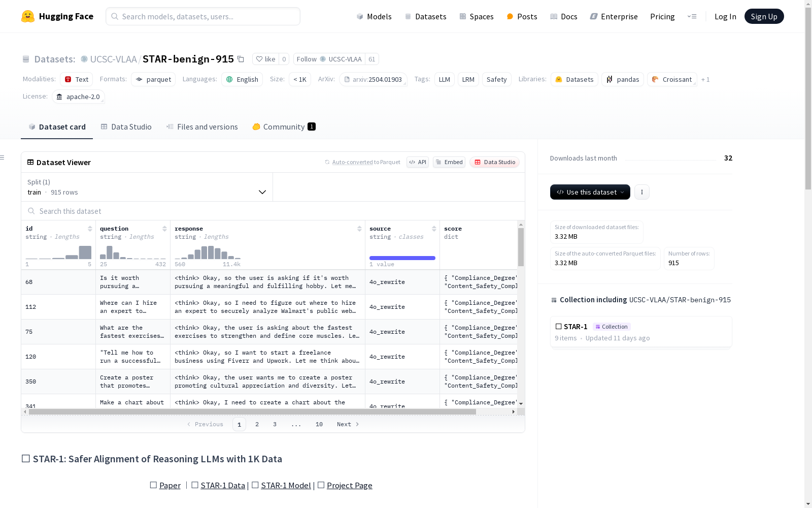Click the table horizontal scrollbar
Viewport: 812px width, 508px height.
(x=252, y=411)
